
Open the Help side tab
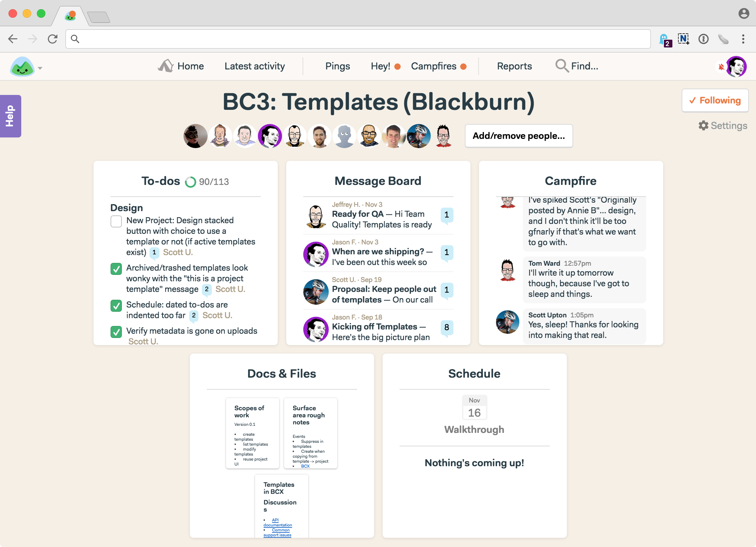point(10,116)
